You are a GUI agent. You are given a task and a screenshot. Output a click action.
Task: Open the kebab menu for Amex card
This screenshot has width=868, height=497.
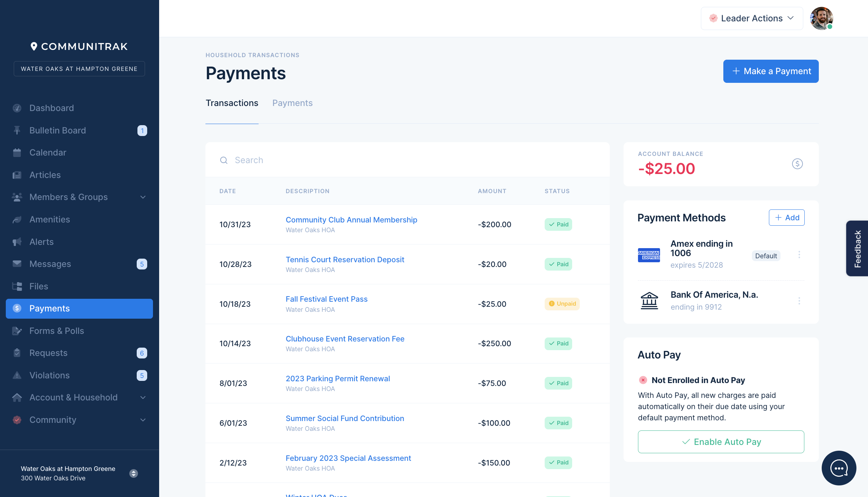click(800, 255)
